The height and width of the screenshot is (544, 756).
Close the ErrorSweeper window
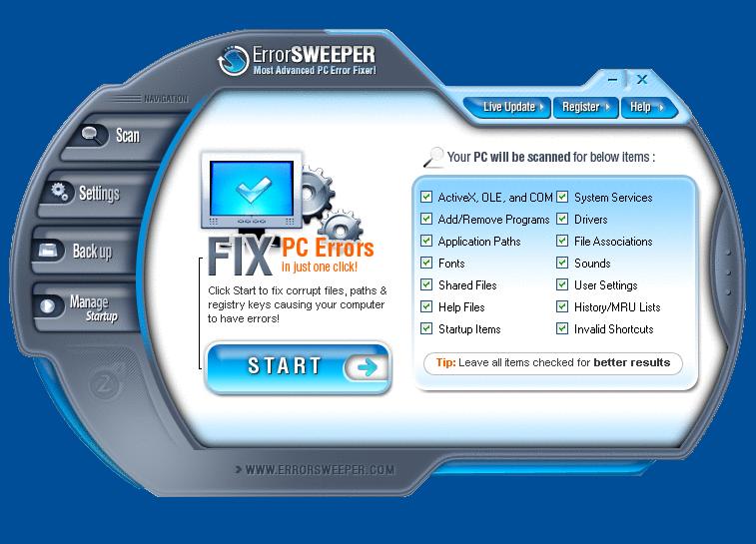coord(642,80)
